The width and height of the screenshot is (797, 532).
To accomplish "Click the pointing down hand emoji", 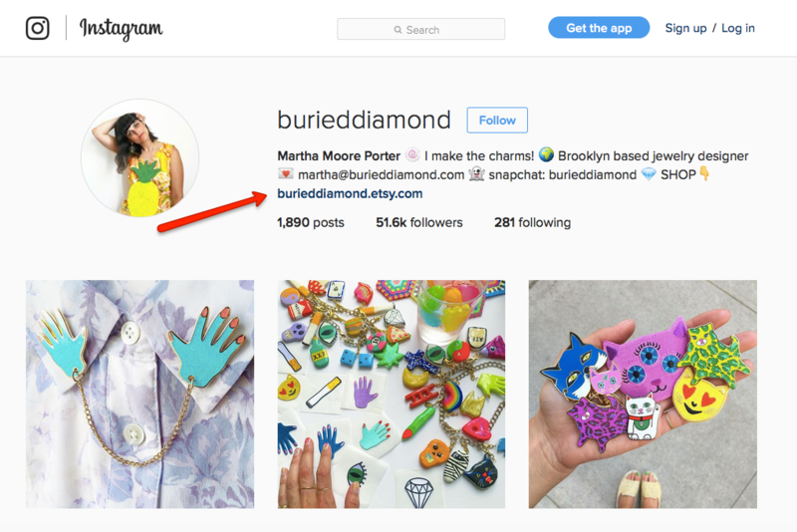I will 704,173.
